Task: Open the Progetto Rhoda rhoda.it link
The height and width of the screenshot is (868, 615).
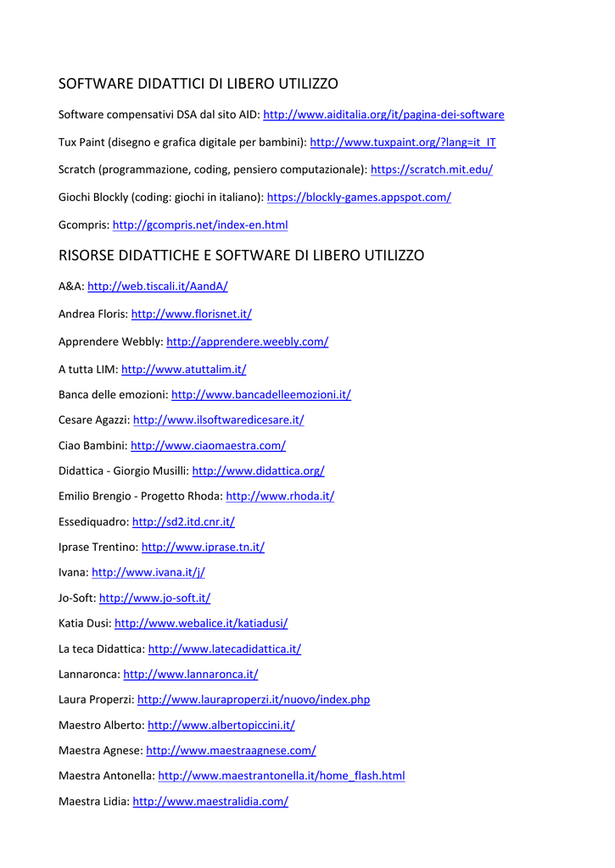Action: point(280,496)
